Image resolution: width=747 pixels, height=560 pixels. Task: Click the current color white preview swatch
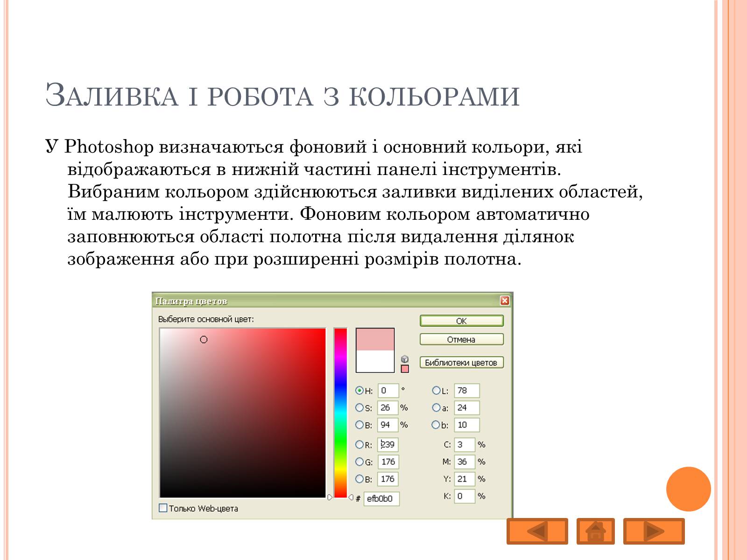[375, 361]
